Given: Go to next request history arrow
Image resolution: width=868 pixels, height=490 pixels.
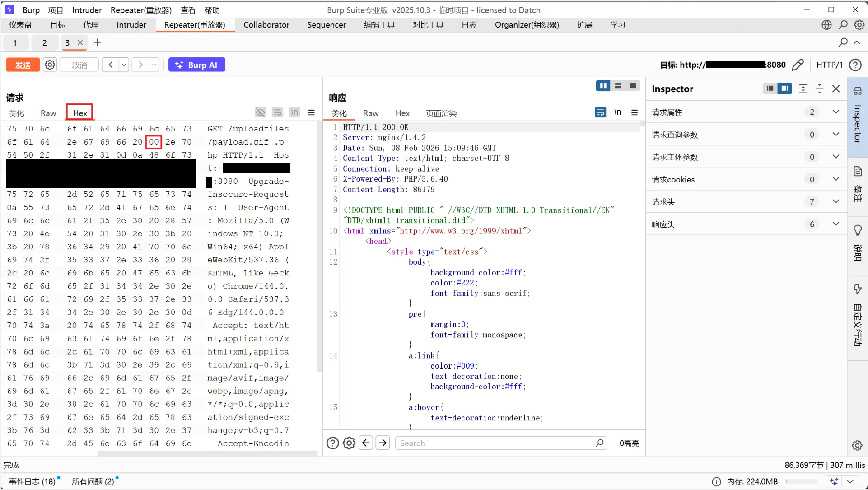Looking at the screenshot, I should click(140, 65).
